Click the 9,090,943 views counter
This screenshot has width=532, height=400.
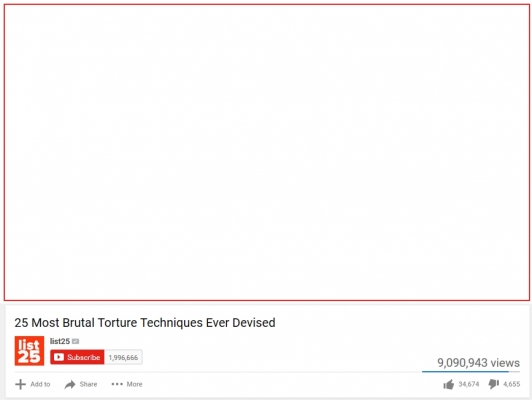[x=478, y=363]
